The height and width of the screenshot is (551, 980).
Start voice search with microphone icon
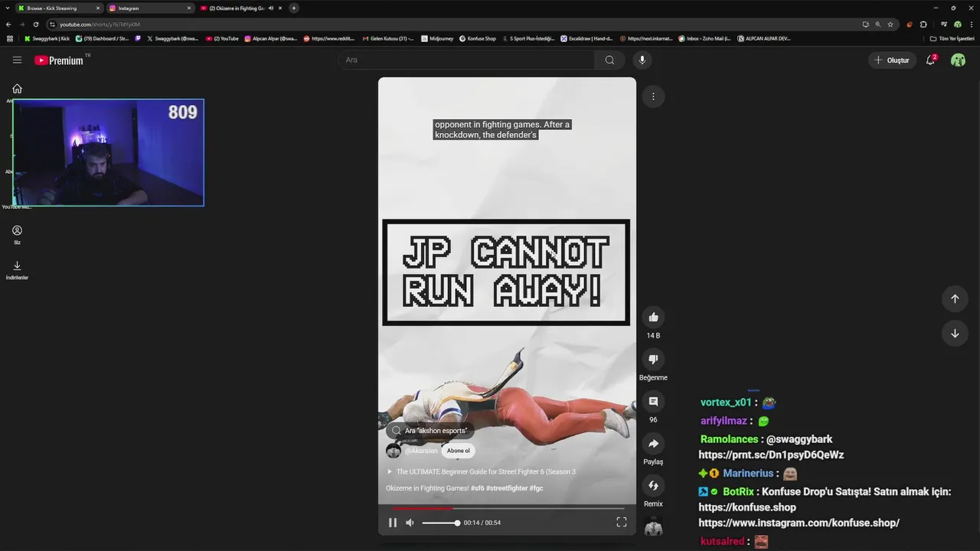642,60
